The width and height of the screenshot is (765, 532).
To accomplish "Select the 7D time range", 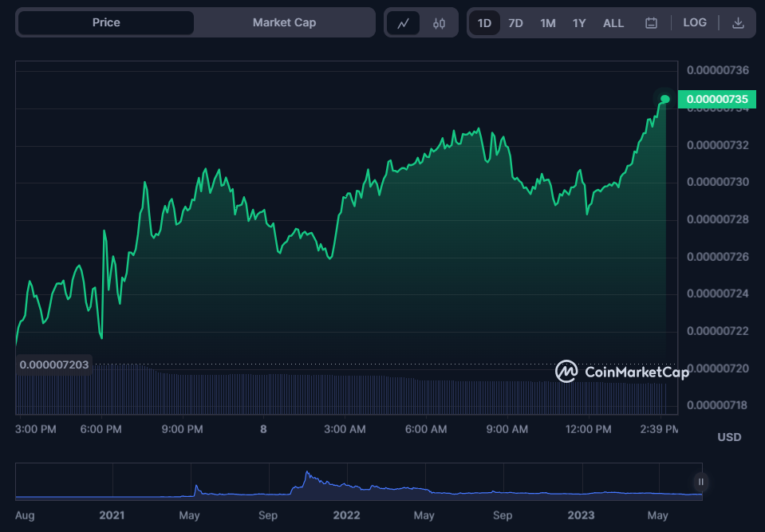I will point(515,23).
